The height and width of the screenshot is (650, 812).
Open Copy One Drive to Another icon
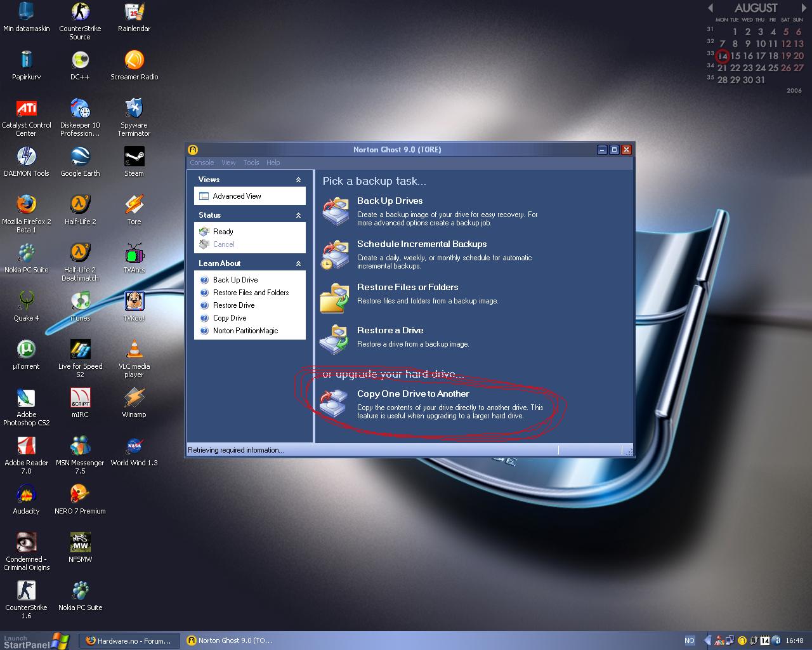334,403
